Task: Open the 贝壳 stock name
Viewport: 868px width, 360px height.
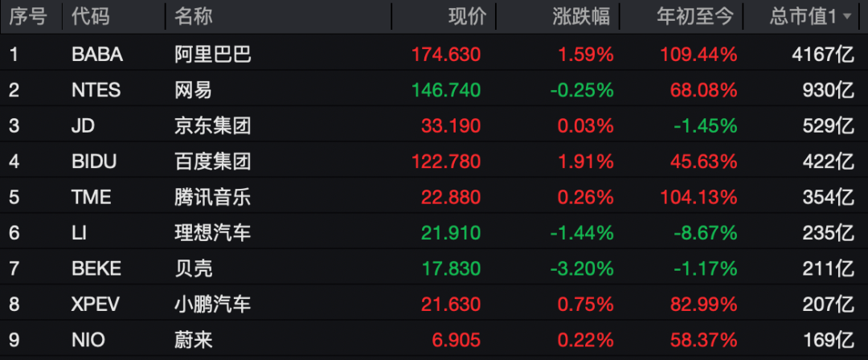Action: pos(193,268)
